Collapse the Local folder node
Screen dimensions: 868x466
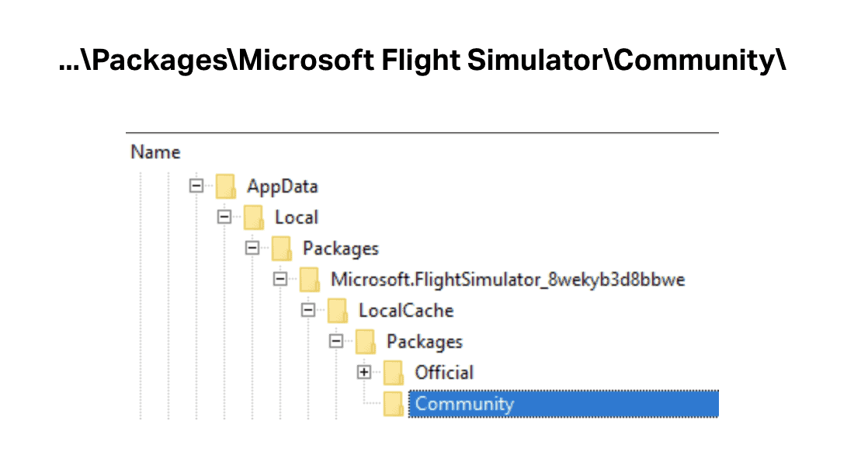[224, 217]
